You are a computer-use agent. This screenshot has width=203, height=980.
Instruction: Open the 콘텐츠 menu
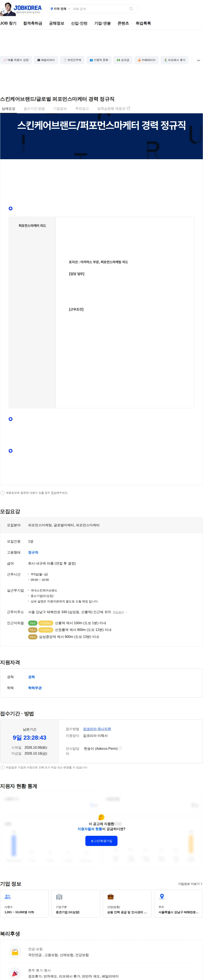coord(123,23)
